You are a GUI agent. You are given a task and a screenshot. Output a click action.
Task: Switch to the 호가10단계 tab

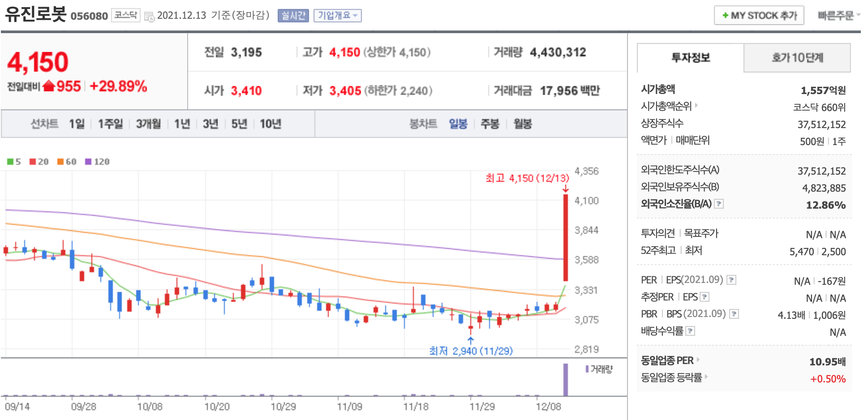(x=797, y=58)
